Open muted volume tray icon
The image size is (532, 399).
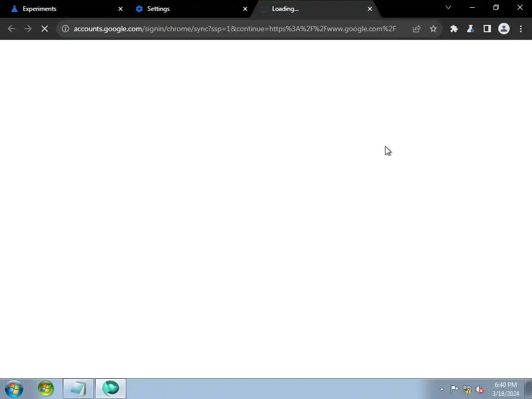[480, 389]
